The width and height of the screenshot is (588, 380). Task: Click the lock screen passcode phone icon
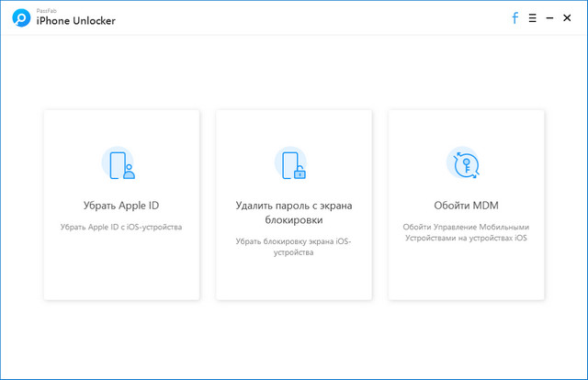tap(293, 163)
